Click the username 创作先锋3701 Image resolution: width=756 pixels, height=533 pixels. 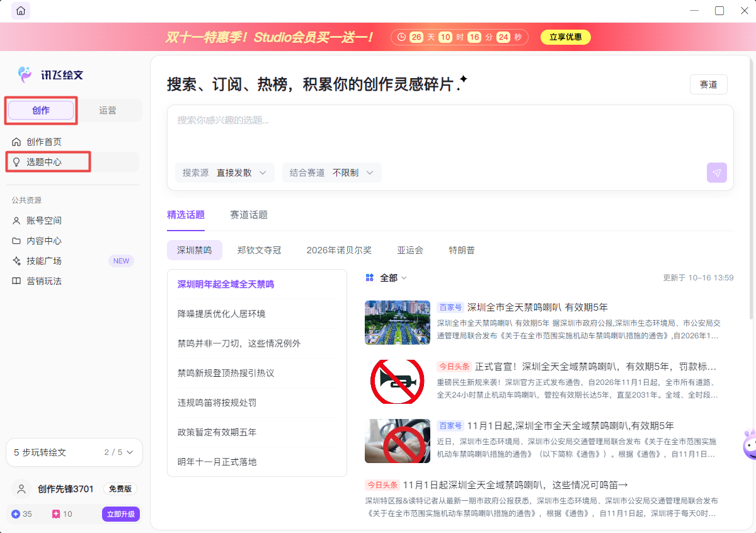click(x=66, y=489)
